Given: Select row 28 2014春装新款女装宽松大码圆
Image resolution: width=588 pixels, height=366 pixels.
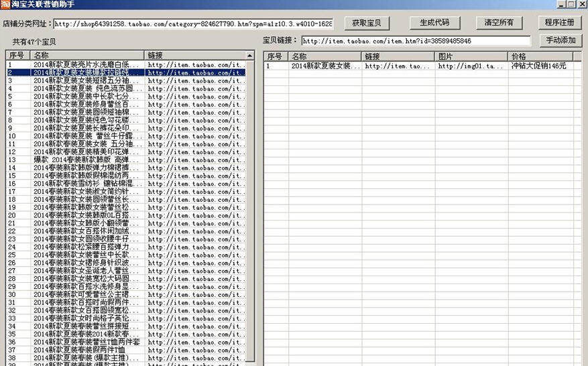Looking at the screenshot, I should coord(126,279).
